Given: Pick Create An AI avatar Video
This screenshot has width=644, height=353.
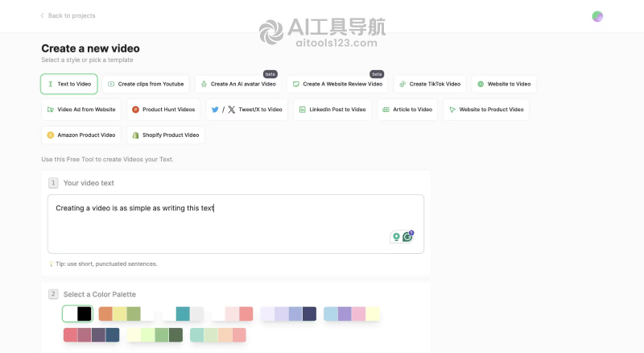Looking at the screenshot, I should point(238,84).
